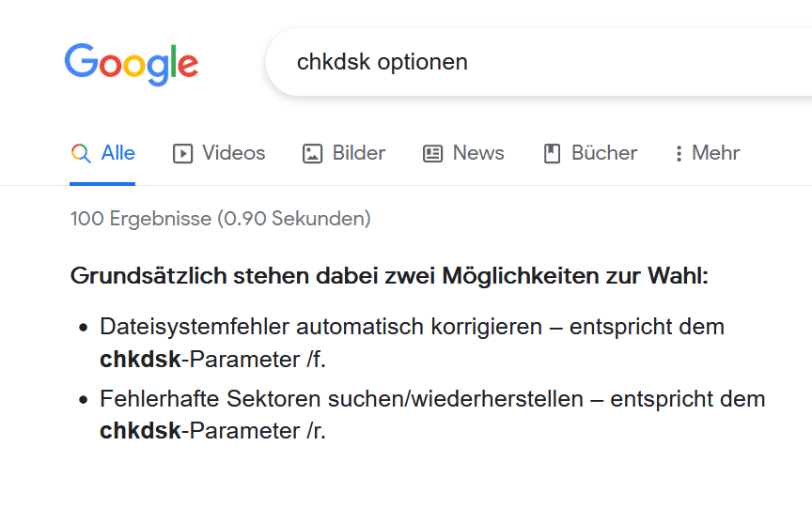Click the three-dot icon beside Mehr
This screenshot has width=812, height=508.
point(679,154)
